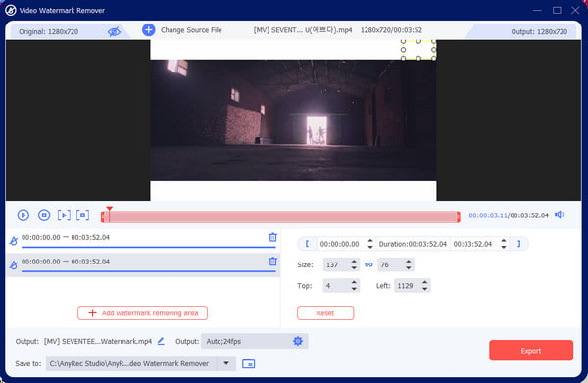This screenshot has height=383, width=588.
Task: Increase the end time with the up arrow
Action: pos(504,241)
